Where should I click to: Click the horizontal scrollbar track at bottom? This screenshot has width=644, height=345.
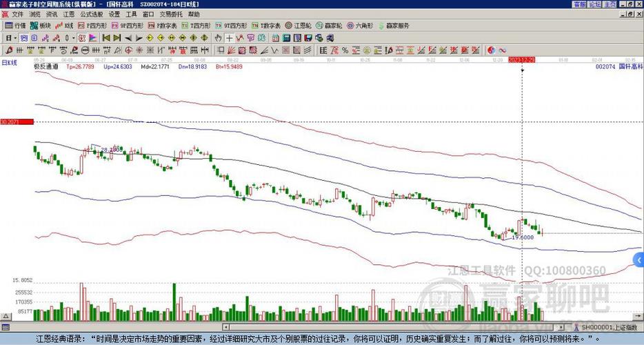(394, 327)
